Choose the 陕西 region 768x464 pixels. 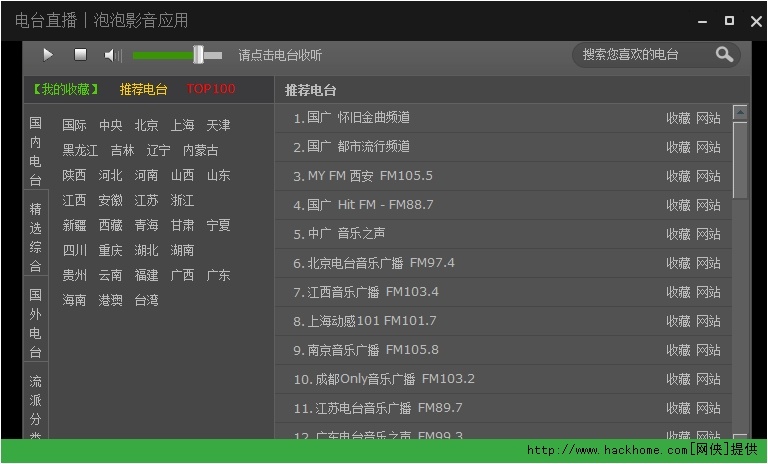coord(74,175)
